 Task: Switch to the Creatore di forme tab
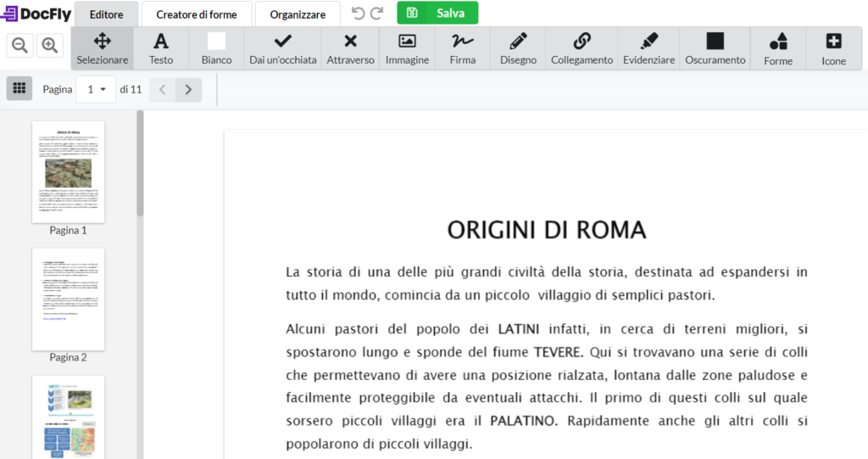(196, 14)
